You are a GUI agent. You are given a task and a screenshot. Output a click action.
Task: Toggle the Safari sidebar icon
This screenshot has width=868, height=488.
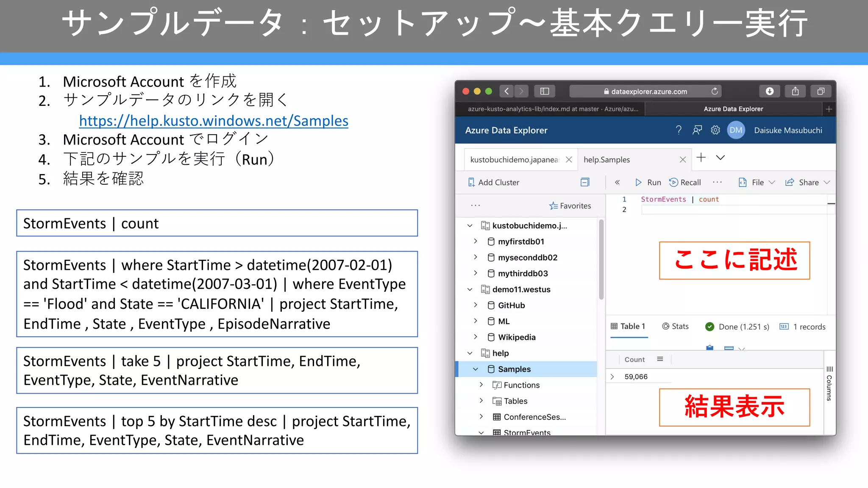[x=545, y=91]
